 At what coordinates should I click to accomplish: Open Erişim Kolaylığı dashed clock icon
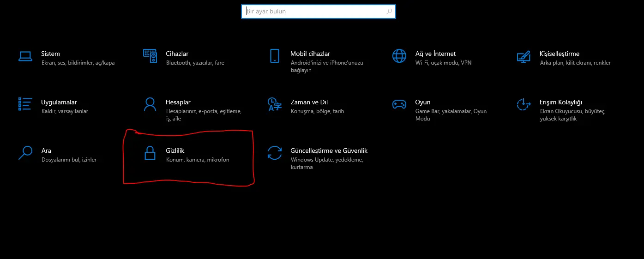tap(524, 104)
